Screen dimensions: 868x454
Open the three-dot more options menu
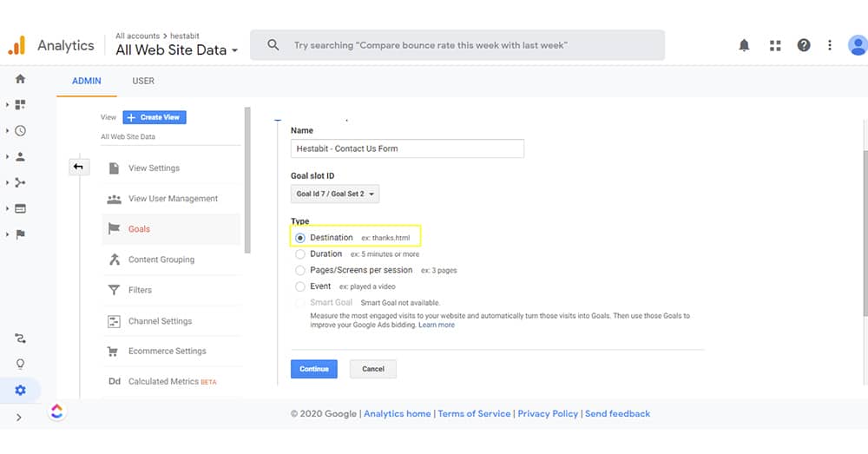pos(829,45)
